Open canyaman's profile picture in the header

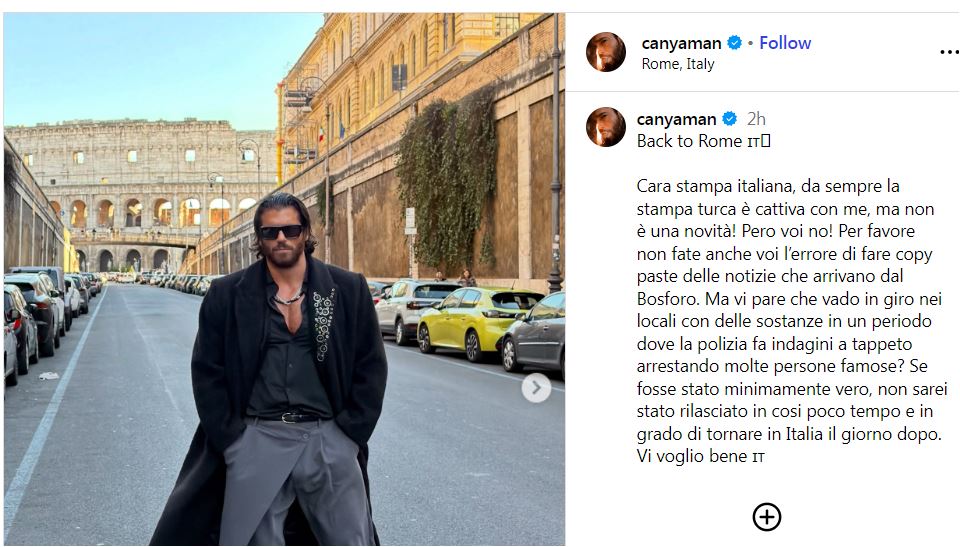[606, 52]
